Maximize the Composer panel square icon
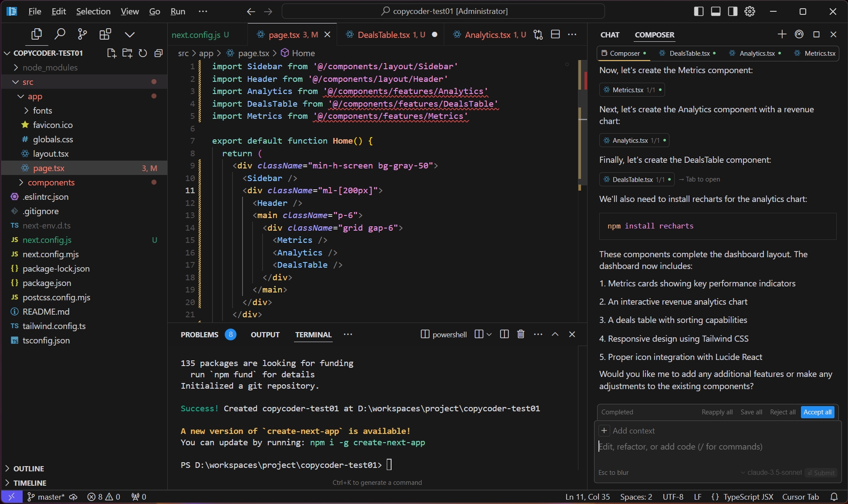848x504 pixels. 817,34
